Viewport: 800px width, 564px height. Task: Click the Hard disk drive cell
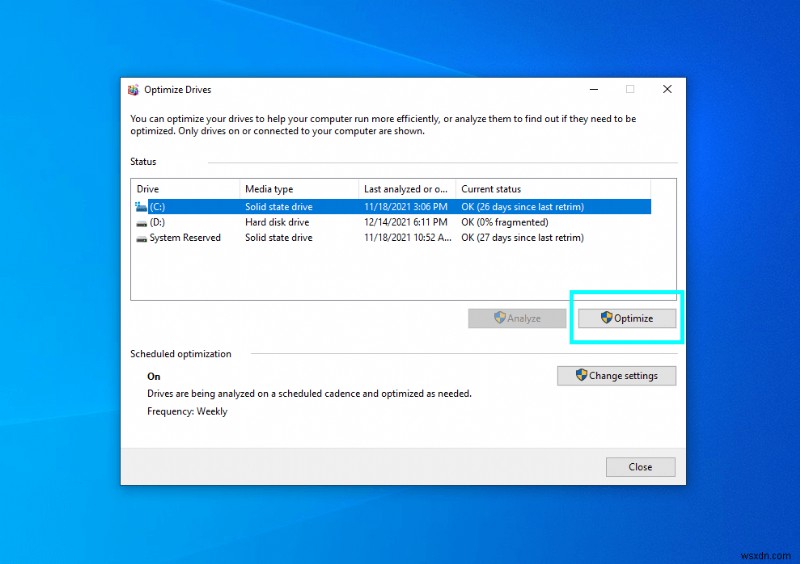(277, 223)
